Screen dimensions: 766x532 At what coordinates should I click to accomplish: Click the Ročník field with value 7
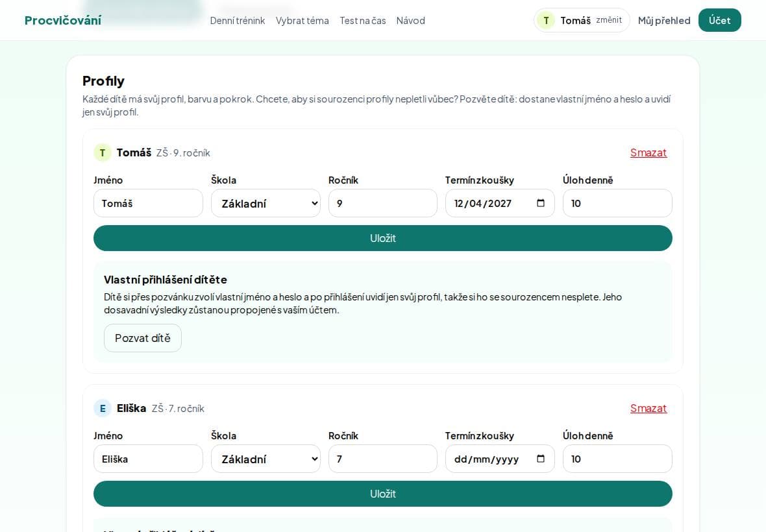(x=383, y=459)
